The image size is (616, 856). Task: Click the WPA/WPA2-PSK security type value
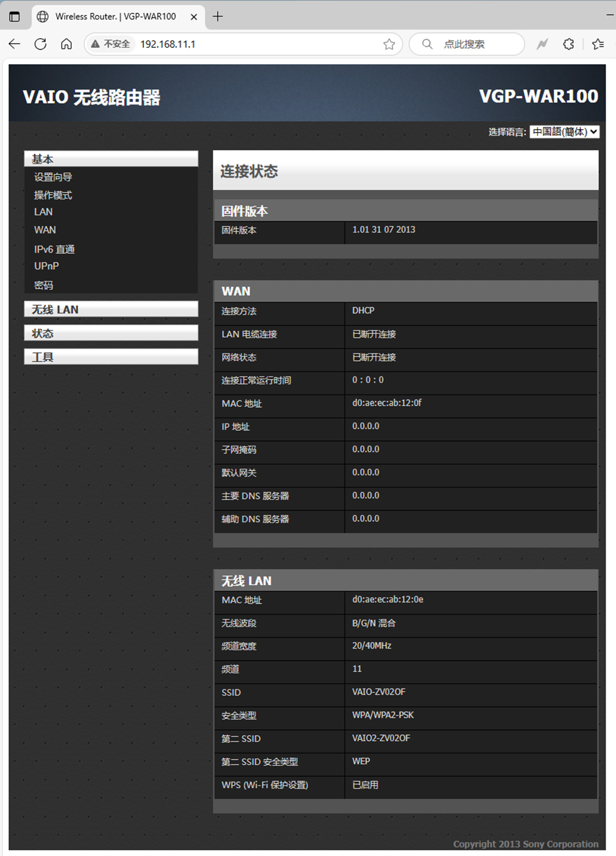383,715
